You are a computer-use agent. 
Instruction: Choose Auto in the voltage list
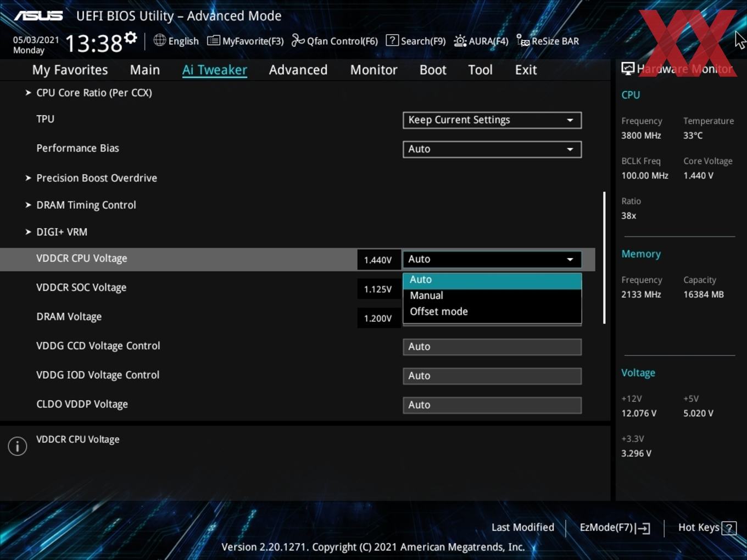[x=492, y=280]
